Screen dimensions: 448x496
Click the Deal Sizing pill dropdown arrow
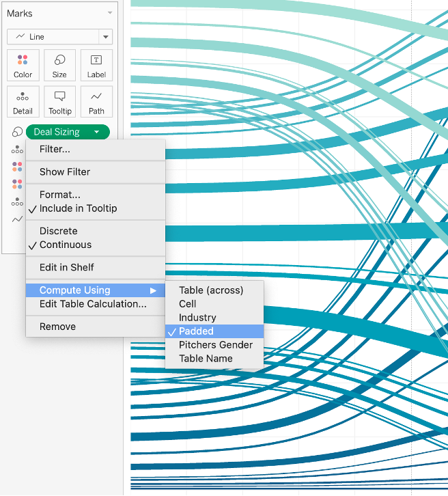[x=97, y=132]
